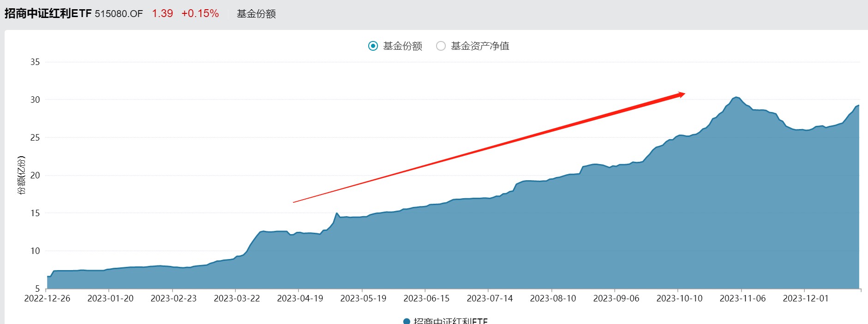
Task: Click the x-axis date 2023-01-20
Action: tap(110, 298)
